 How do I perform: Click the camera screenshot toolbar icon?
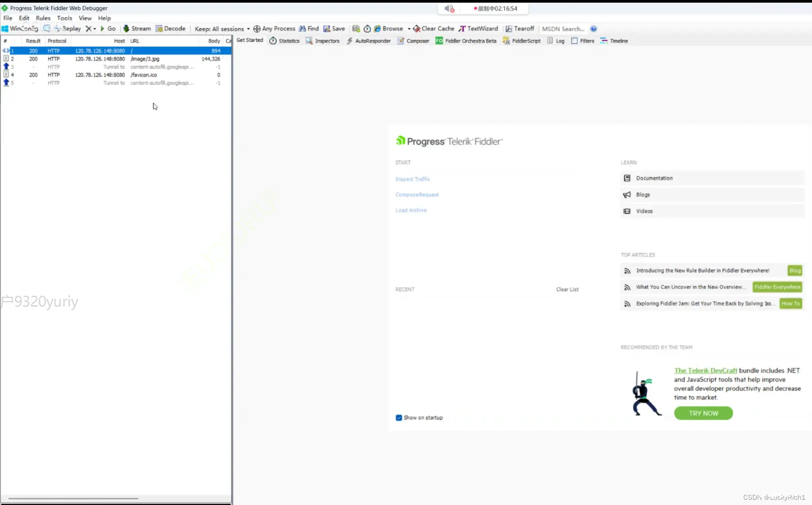tap(356, 28)
